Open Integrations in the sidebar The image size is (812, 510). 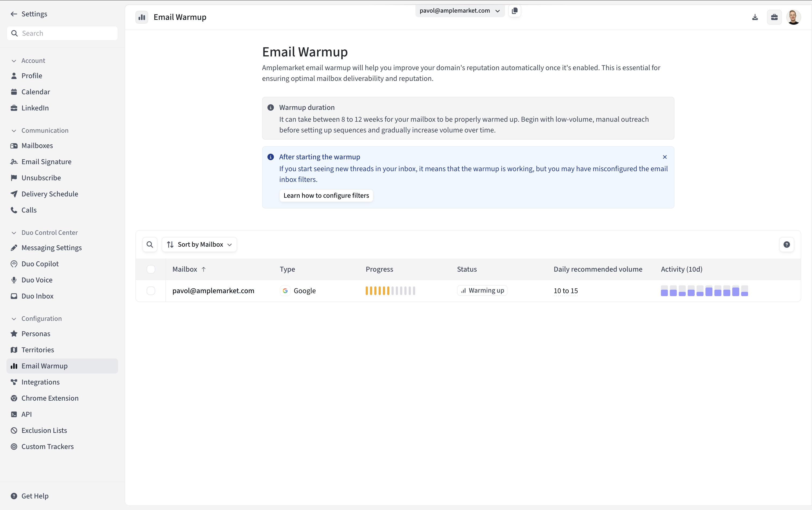(62, 382)
